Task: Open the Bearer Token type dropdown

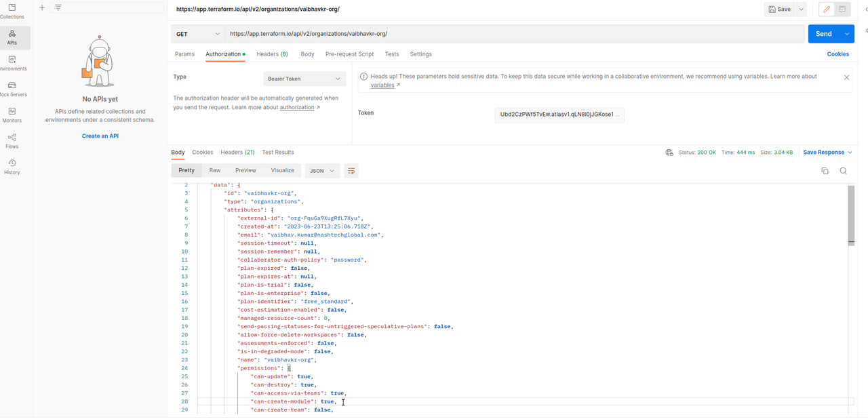Action: (x=304, y=79)
